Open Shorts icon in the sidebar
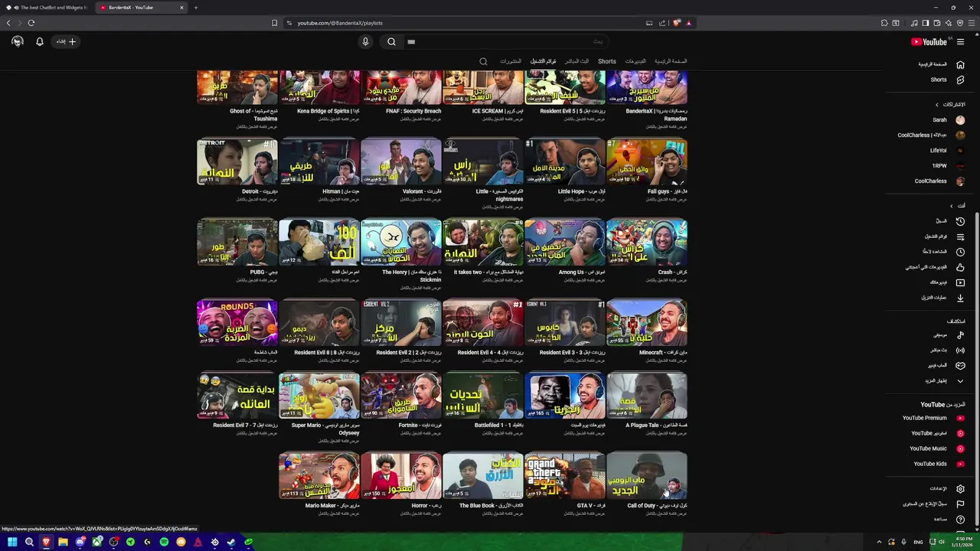Viewport: 980px width, 551px height. pyautogui.click(x=960, y=80)
